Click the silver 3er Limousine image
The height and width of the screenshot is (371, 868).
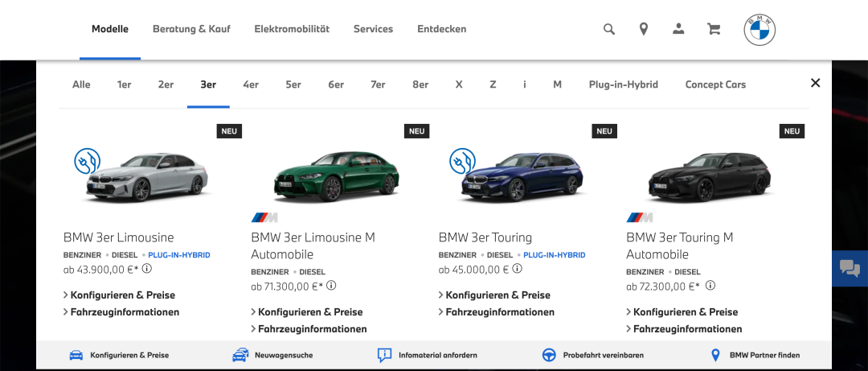coord(147,176)
